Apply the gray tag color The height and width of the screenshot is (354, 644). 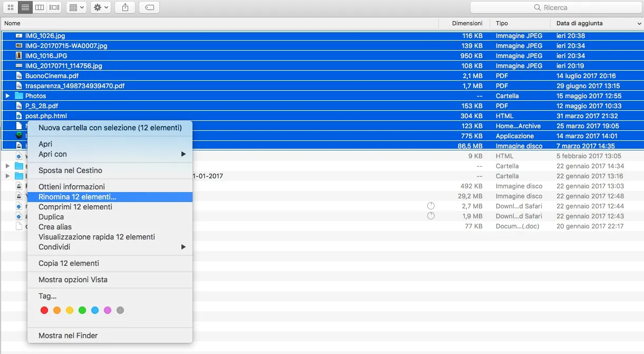(x=120, y=310)
